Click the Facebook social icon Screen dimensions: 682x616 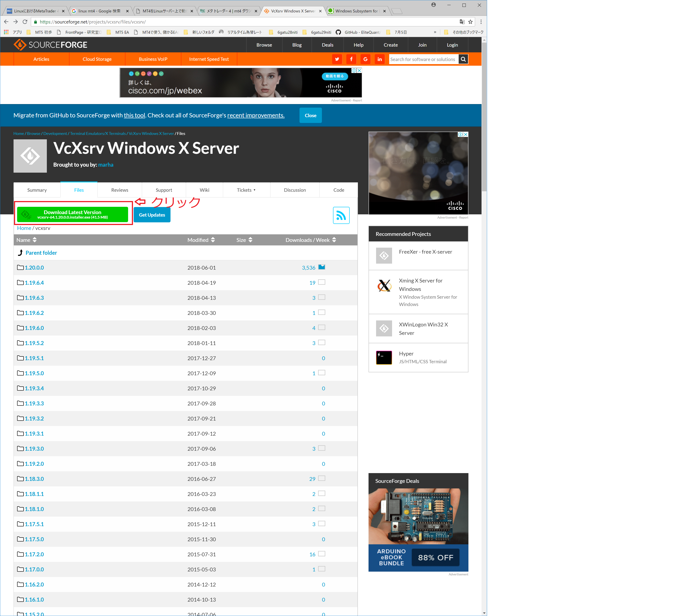tap(351, 59)
